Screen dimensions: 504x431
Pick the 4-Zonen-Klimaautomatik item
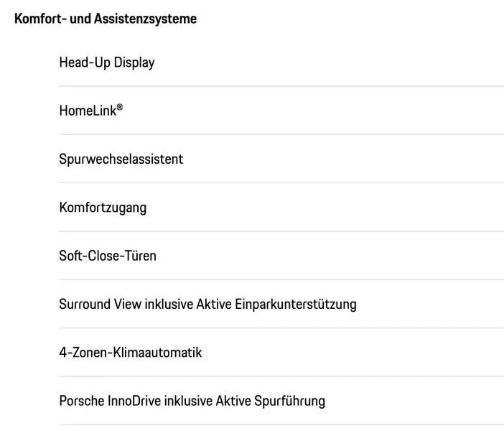[131, 353]
